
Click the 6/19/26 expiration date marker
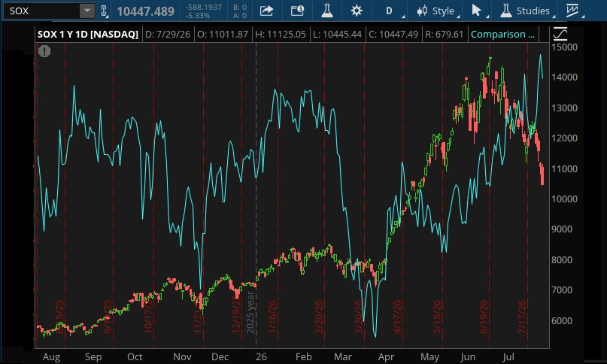point(484,317)
